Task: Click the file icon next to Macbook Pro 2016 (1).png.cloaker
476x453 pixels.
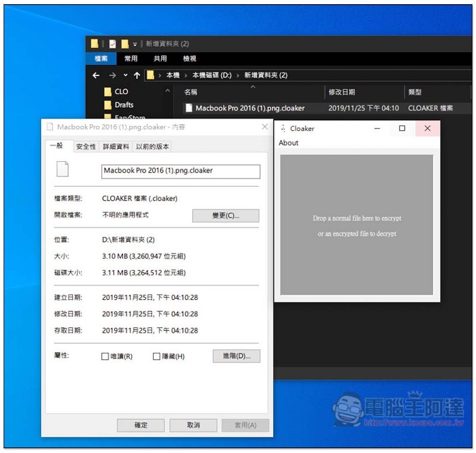Action: click(x=189, y=108)
